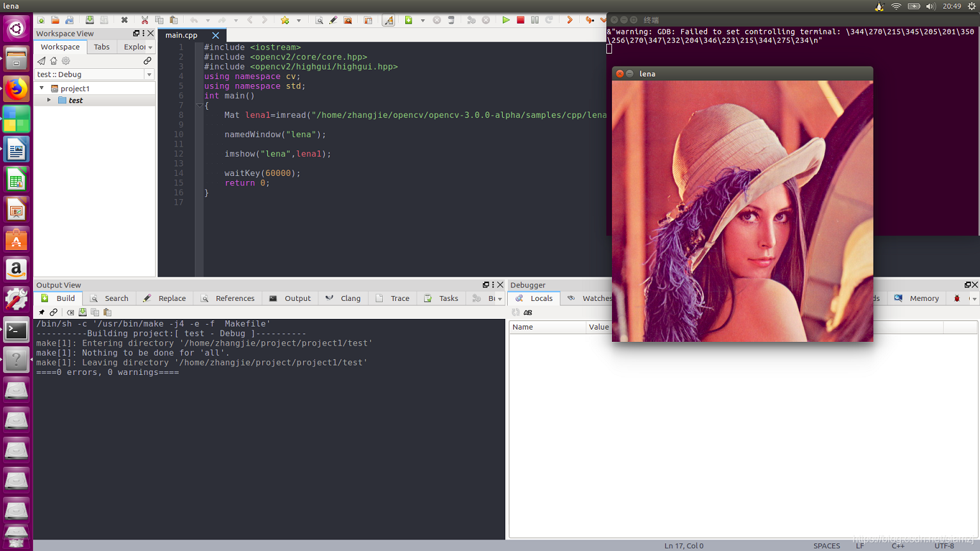The image size is (980, 551).
Task: Click the Paste icon in Build output toolbar
Action: [x=107, y=312]
